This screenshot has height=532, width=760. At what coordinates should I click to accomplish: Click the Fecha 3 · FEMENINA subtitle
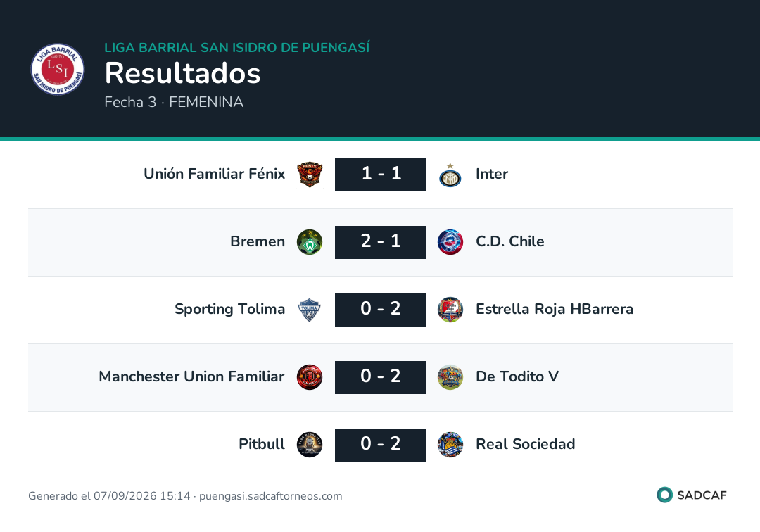174,102
